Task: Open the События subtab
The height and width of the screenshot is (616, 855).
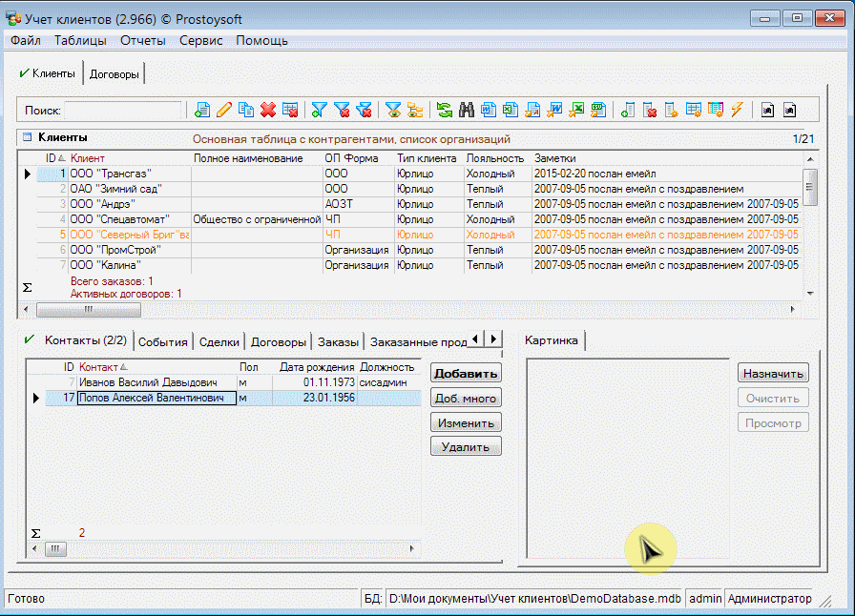Action: click(163, 342)
